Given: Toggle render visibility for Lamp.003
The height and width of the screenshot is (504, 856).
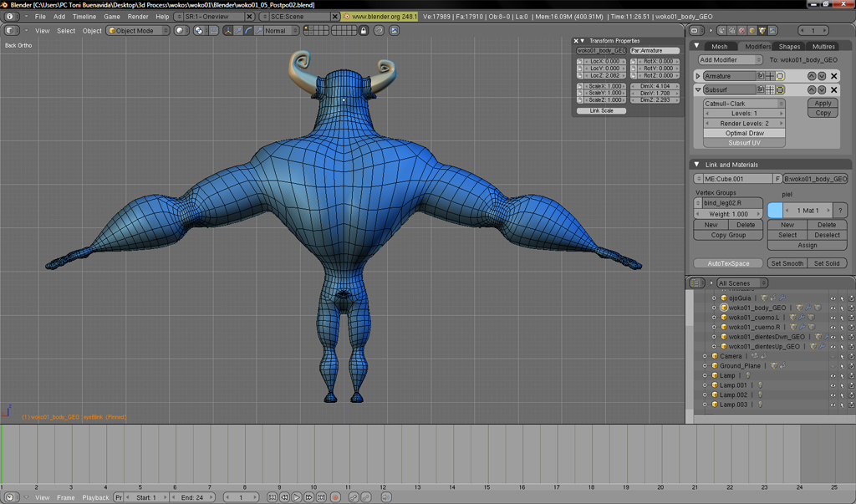Looking at the screenshot, I should [851, 405].
